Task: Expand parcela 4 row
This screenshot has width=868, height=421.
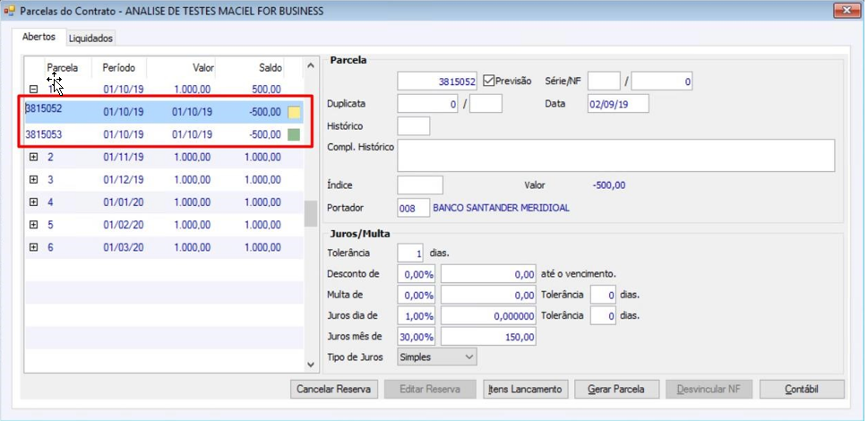Action: pos(33,202)
